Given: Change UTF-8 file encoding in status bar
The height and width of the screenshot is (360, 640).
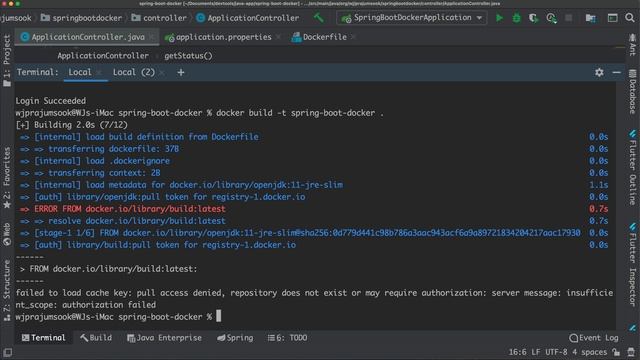Looking at the screenshot, I should coord(556,352).
